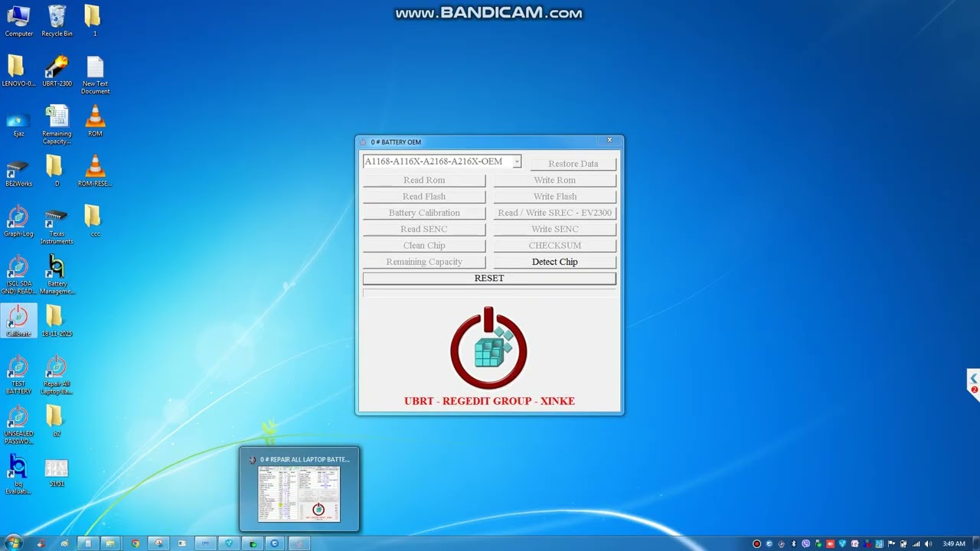Select the BE2Works shortcut icon
This screenshot has height=551, width=980.
(18, 171)
